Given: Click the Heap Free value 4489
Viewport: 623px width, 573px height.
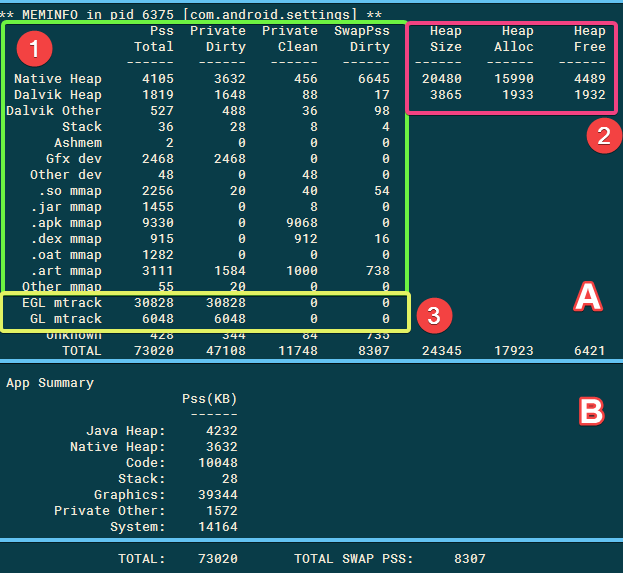Looking at the screenshot, I should 590,79.
